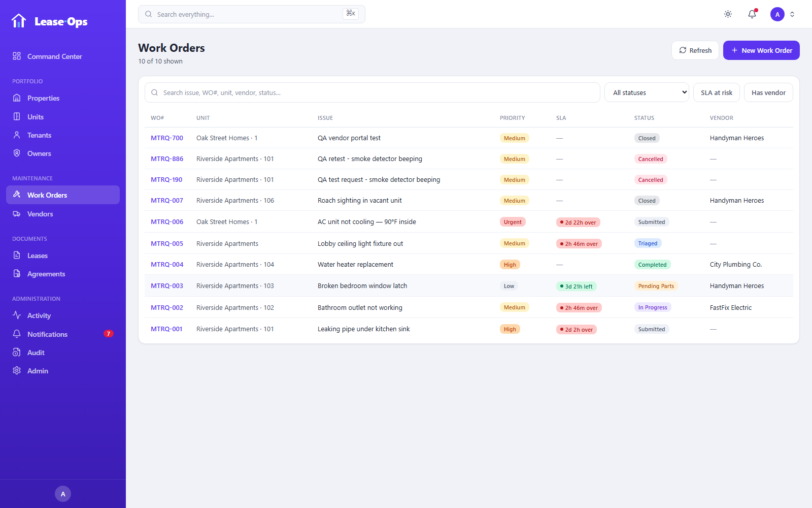The image size is (812, 508).
Task: Click the Agreements file icon
Action: point(17,273)
